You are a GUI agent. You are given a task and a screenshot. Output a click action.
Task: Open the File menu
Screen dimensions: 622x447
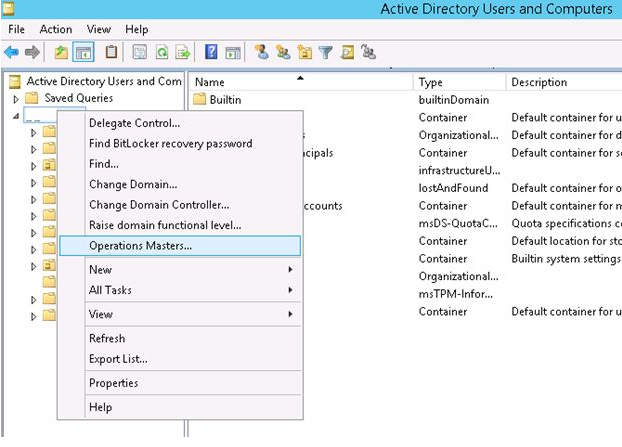16,29
